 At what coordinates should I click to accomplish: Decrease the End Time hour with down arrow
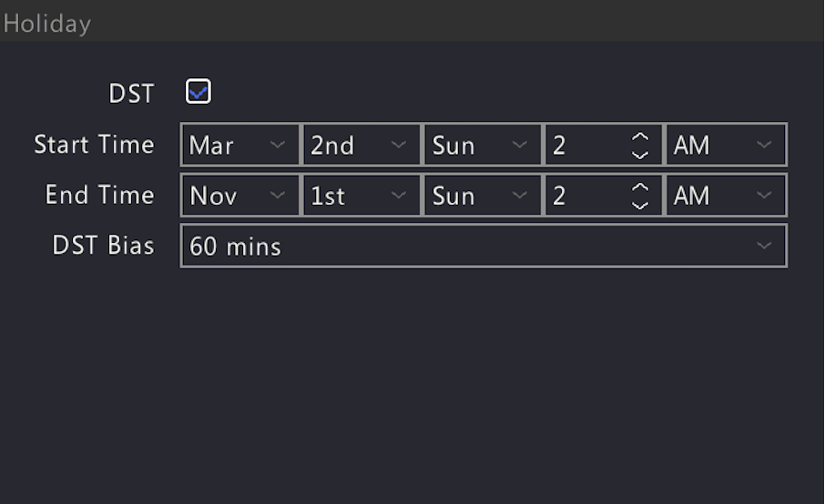pos(640,205)
